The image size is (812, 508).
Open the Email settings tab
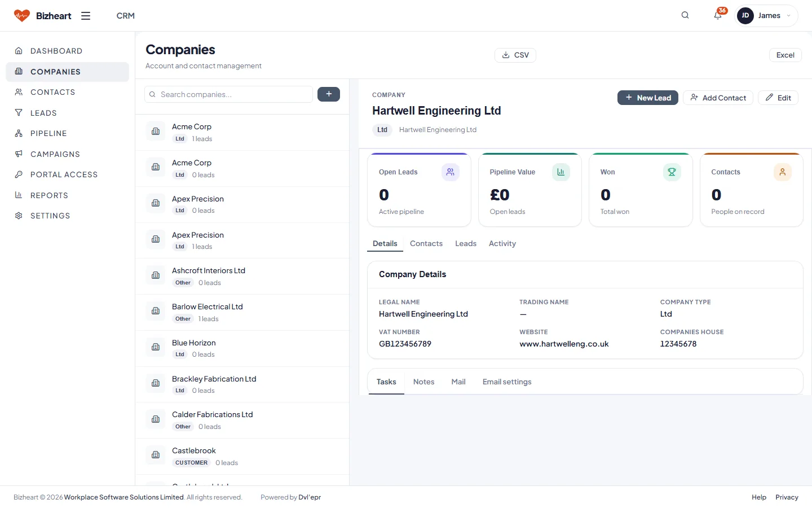pyautogui.click(x=507, y=382)
